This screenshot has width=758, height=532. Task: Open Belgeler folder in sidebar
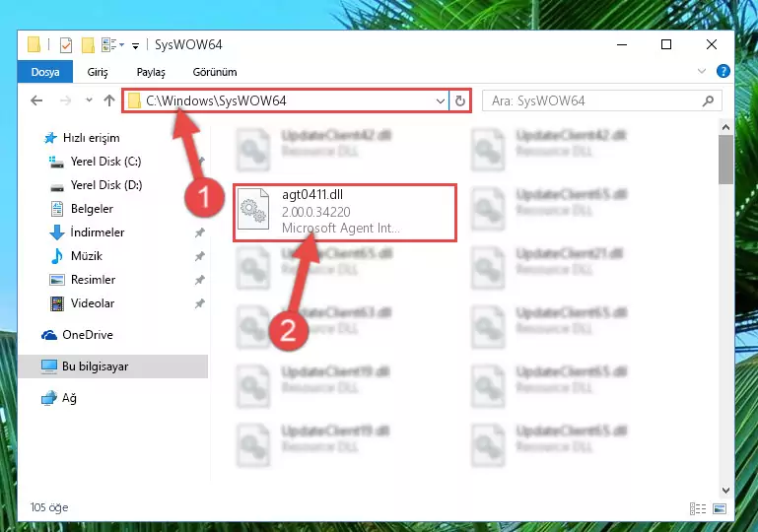click(x=82, y=209)
